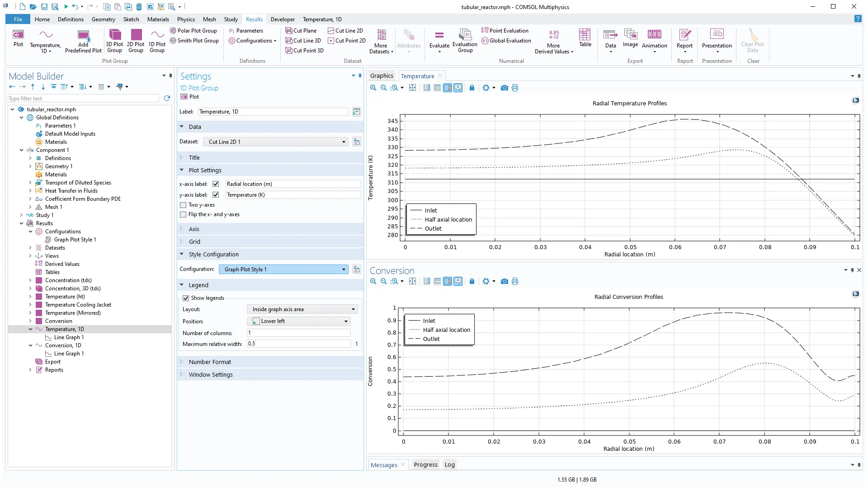Click the Plot button in Settings
868x487 pixels.
[190, 97]
